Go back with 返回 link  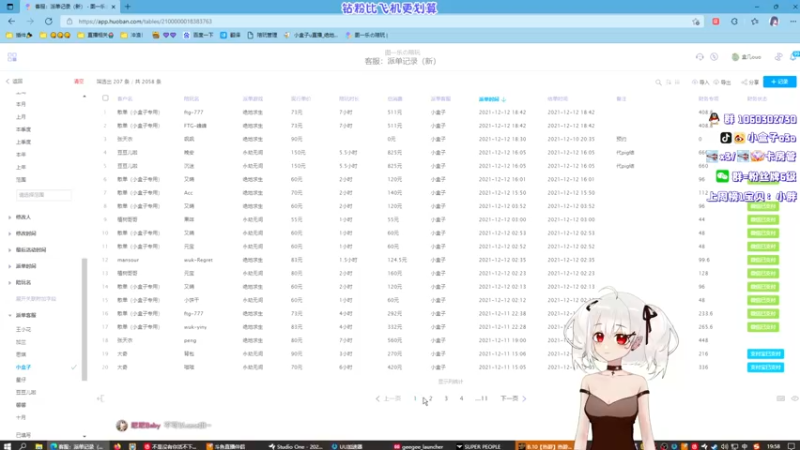pos(14,82)
